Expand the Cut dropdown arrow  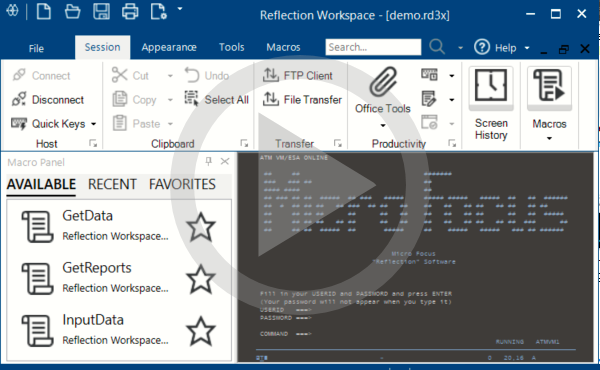click(170, 76)
